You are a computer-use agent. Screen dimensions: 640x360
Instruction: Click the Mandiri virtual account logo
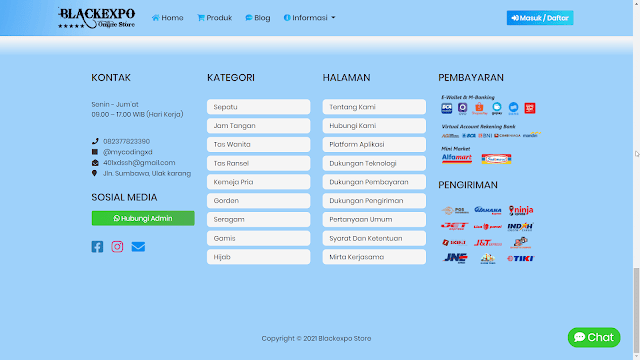pyautogui.click(x=531, y=135)
